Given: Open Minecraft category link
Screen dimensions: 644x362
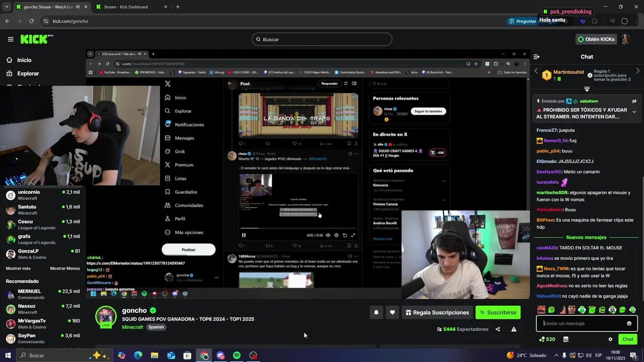Looking at the screenshot, I should click(132, 327).
